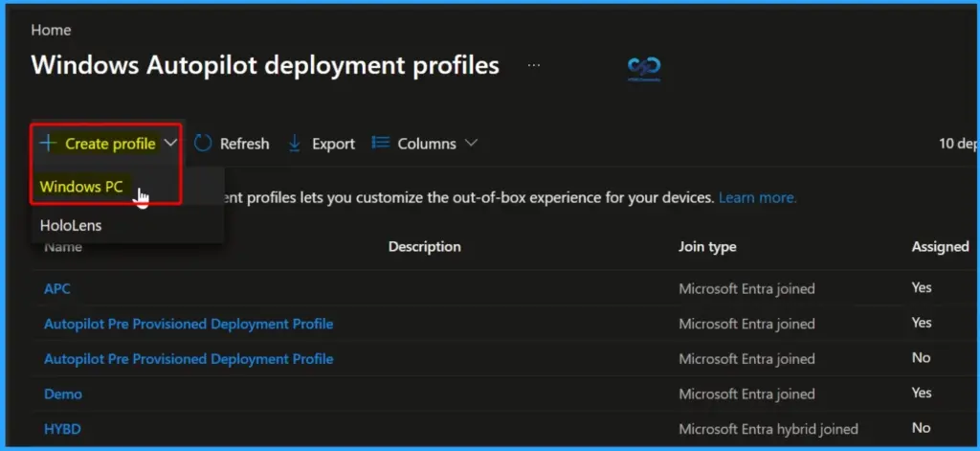Click the Yes assigned value for APC
This screenshot has height=451, width=980.
[922, 287]
